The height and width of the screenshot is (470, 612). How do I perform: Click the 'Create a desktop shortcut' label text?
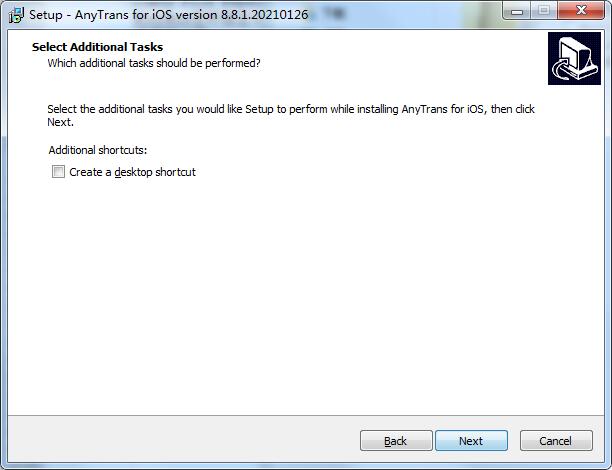pyautogui.click(x=132, y=172)
